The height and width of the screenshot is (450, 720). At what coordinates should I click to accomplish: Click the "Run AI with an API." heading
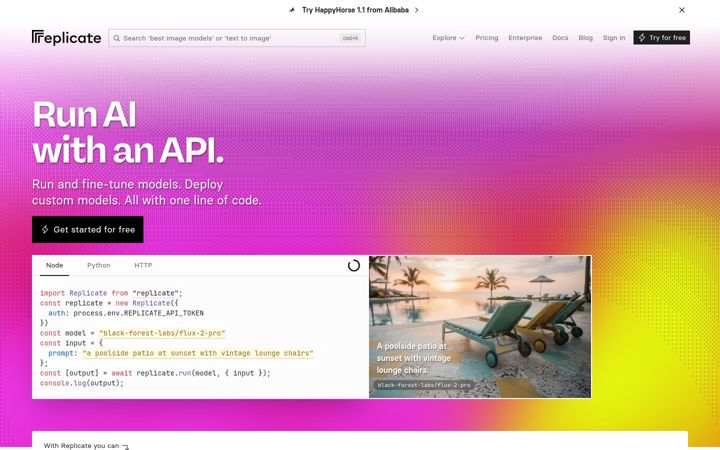pos(128,132)
